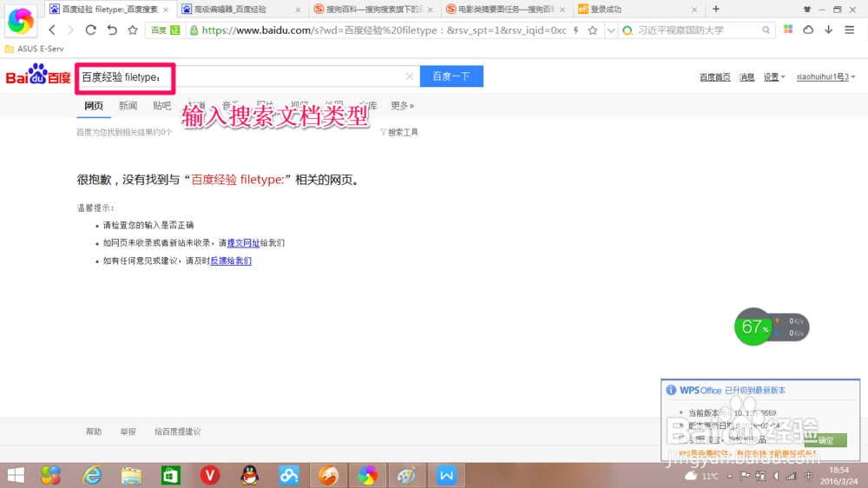Screen dimensions: 868x488
Task: Click the 百度一下 search button
Action: (451, 76)
